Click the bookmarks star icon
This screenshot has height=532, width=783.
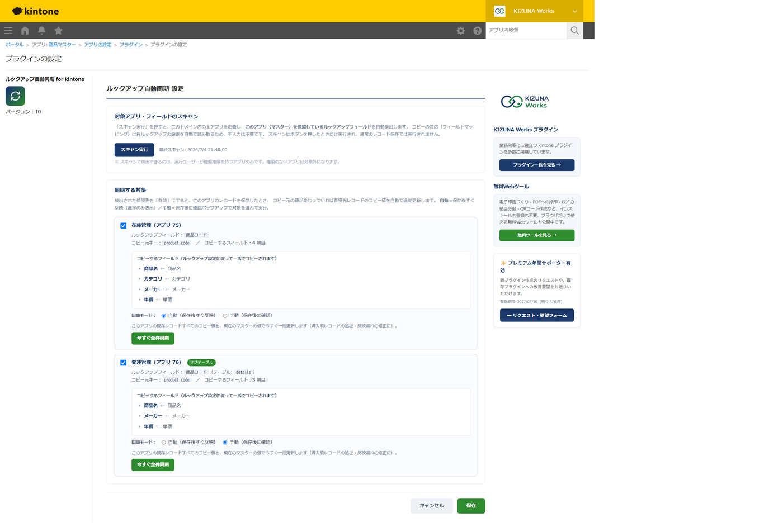[x=58, y=31]
